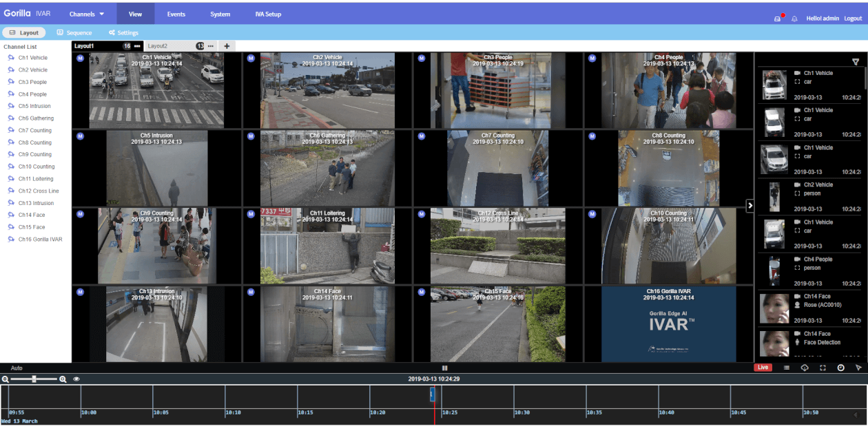Screen dimensions: 868x426
Task: Select the Layout2 tab
Action: pyautogui.click(x=158, y=46)
